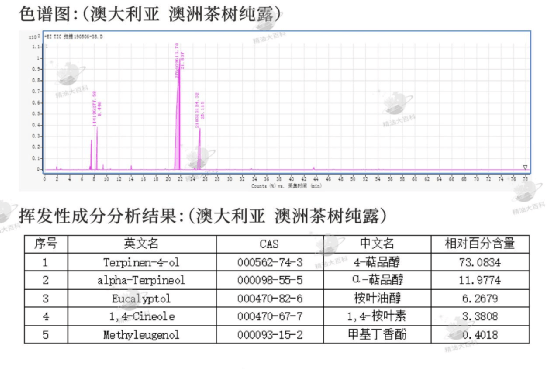Click the Terpinen-4-ol cell
This screenshot has height=369, width=553.
(x=141, y=262)
